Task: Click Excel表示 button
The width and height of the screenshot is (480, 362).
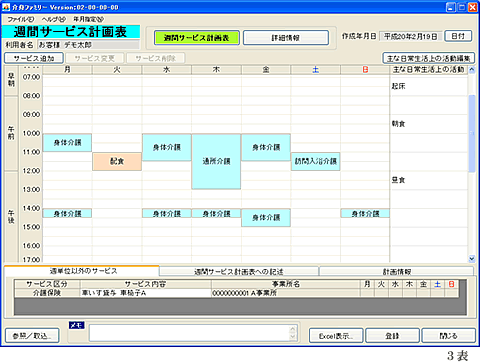Action: click(336, 336)
